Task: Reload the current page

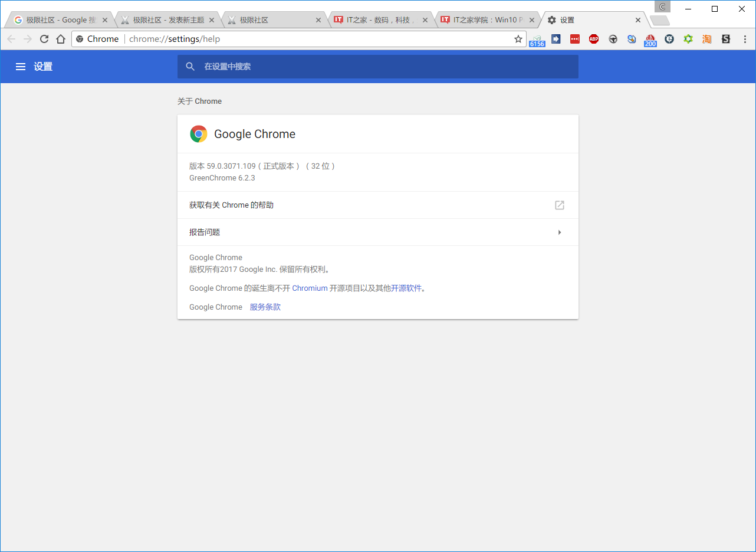Action: tap(44, 39)
